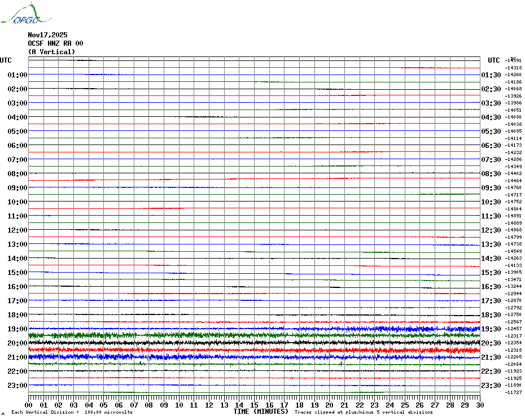
Task: Click minute 30 on the time axis
Action: [479, 405]
